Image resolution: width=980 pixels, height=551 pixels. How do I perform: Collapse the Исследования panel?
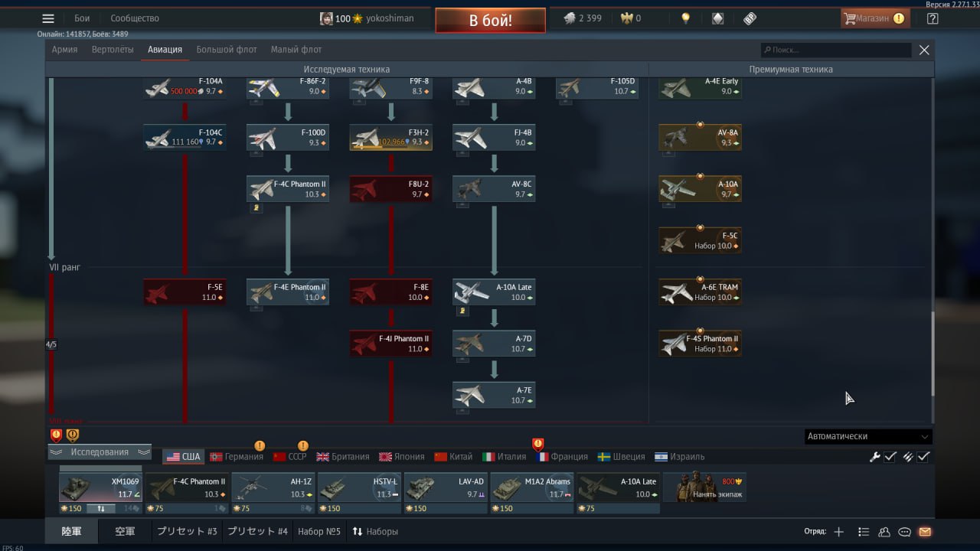point(100,452)
